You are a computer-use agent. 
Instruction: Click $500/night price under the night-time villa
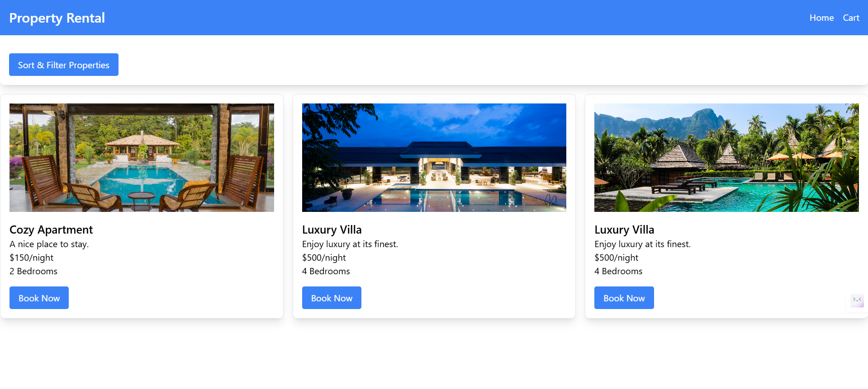(x=324, y=258)
